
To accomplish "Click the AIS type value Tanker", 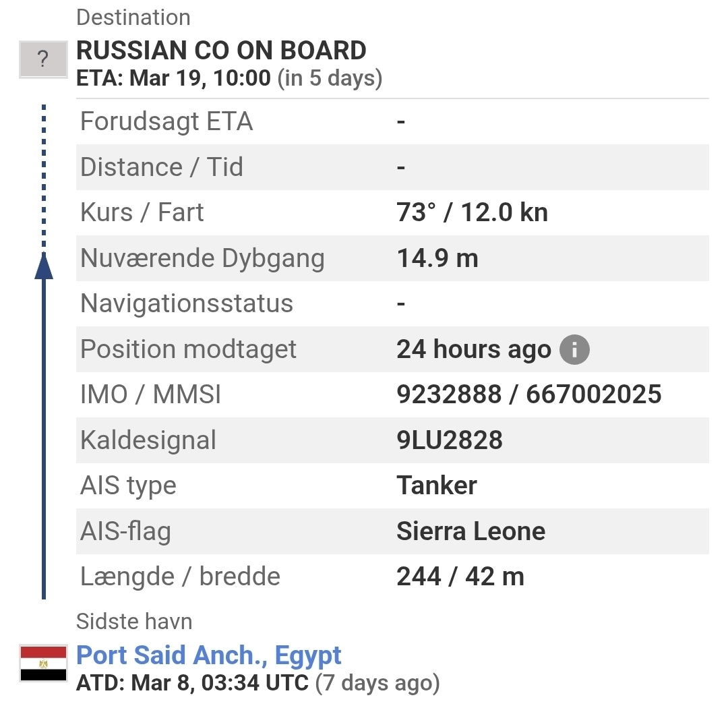I will [437, 485].
